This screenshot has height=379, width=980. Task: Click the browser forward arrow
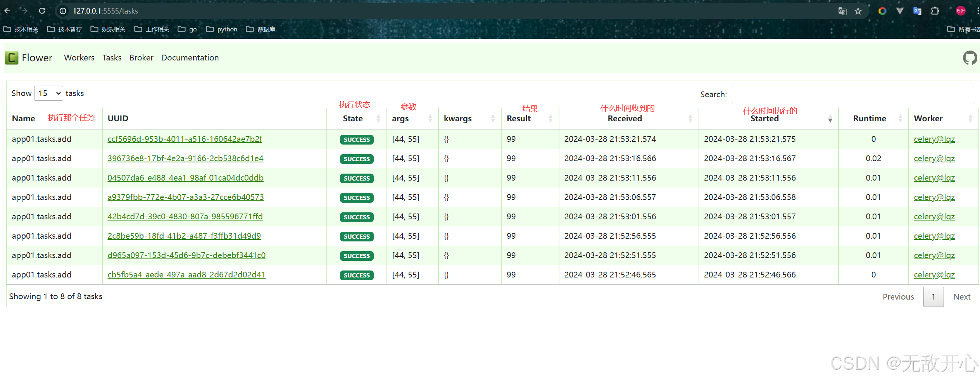click(x=24, y=11)
